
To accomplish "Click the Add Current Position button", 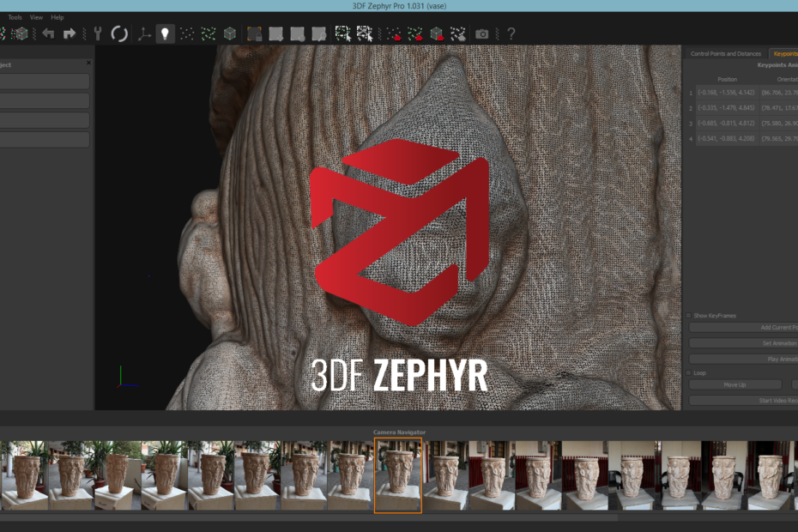I will click(744, 327).
